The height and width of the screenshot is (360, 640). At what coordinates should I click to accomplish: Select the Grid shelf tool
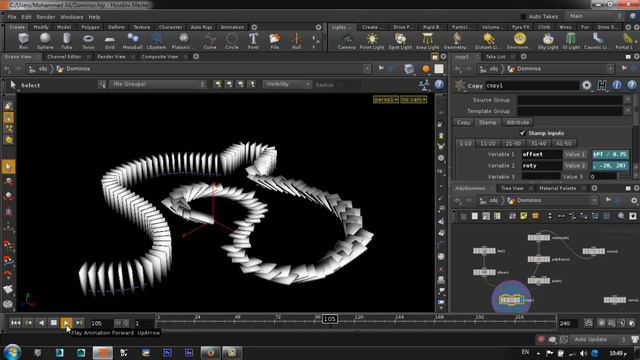[x=110, y=41]
